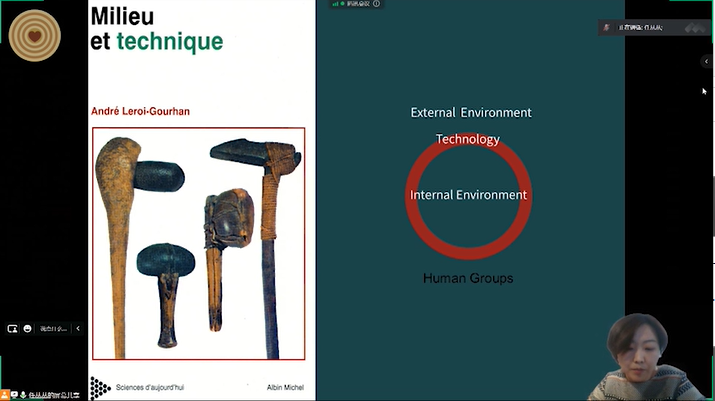Click the black dotted triangle series logo
The image size is (715, 401).
click(x=99, y=388)
